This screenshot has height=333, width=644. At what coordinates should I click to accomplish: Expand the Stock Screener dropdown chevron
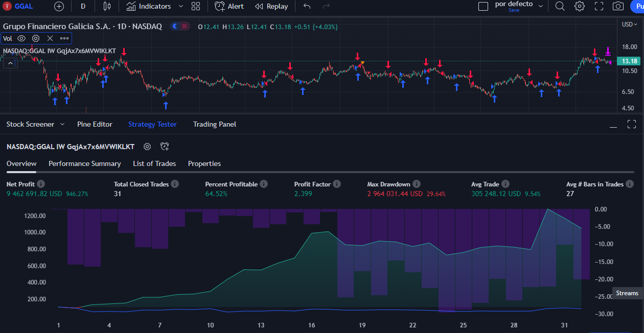pyautogui.click(x=62, y=124)
